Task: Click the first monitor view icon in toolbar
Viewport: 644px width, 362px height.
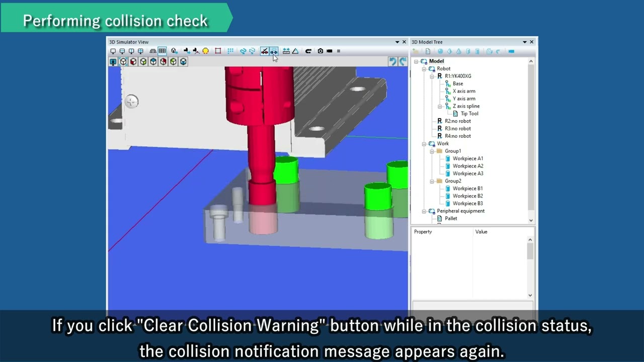Action: pos(113,51)
